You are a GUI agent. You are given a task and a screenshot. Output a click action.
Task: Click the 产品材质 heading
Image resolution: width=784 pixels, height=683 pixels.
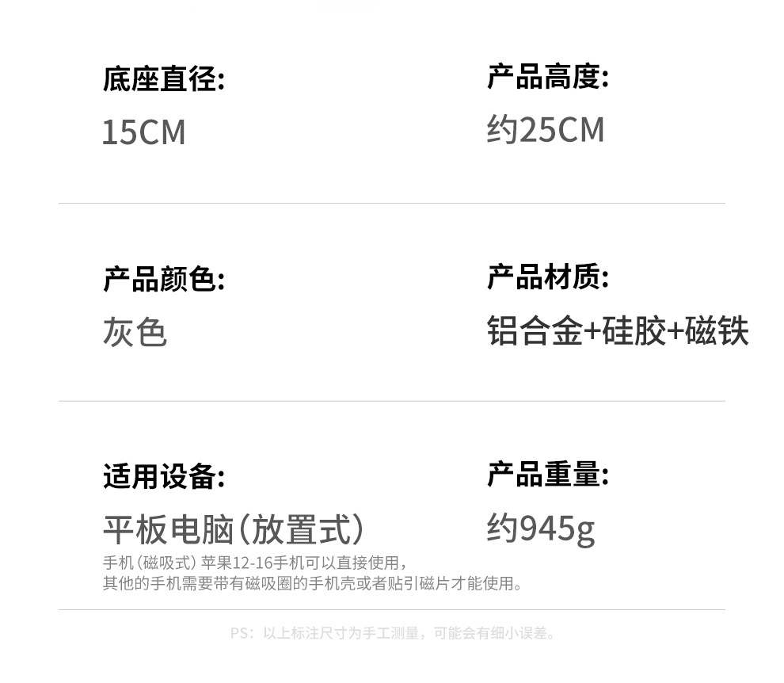[x=547, y=277]
